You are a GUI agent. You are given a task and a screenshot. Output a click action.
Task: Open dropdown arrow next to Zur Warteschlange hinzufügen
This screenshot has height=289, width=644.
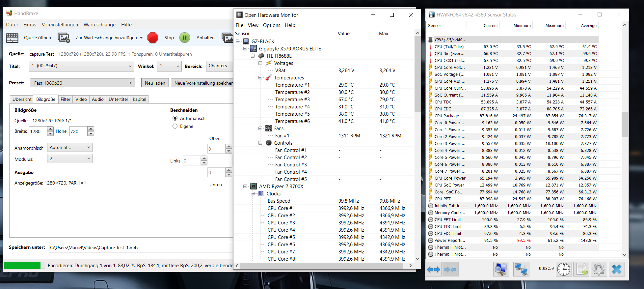(141, 38)
